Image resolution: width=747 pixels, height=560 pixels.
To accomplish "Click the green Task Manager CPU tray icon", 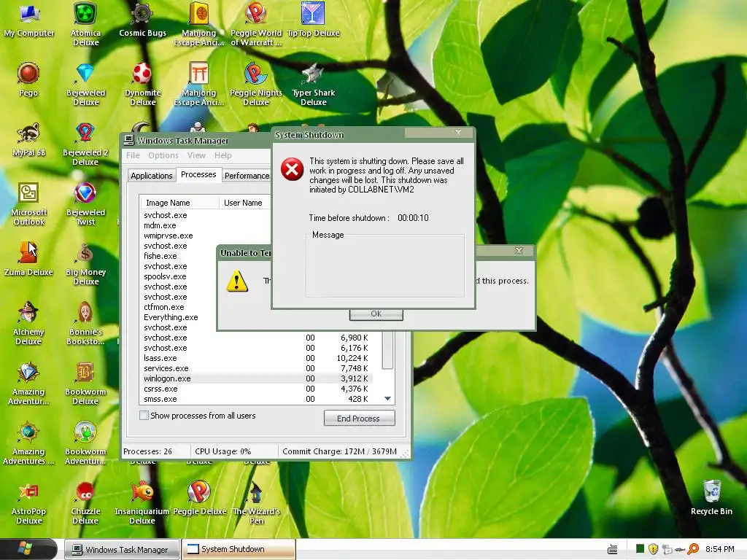I will click(640, 549).
